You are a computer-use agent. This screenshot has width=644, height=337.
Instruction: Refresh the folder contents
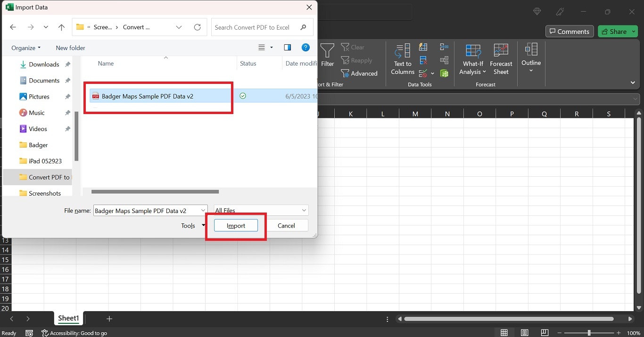click(198, 27)
